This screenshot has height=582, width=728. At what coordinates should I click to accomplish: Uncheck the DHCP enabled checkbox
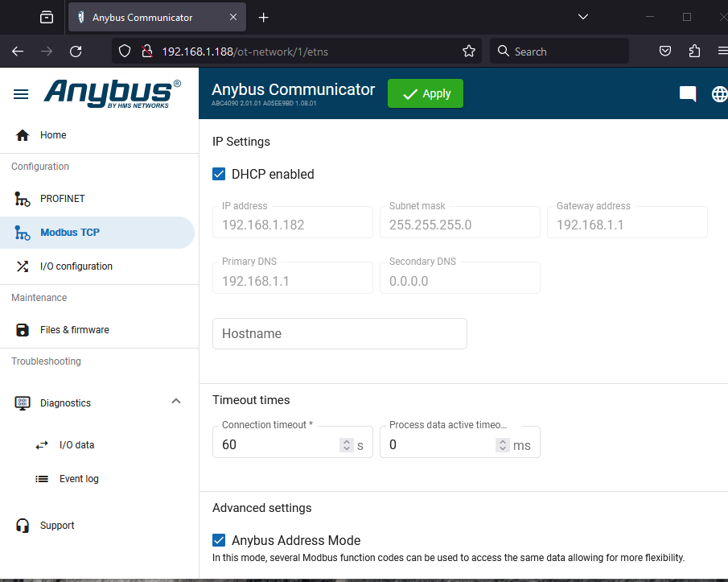[219, 174]
